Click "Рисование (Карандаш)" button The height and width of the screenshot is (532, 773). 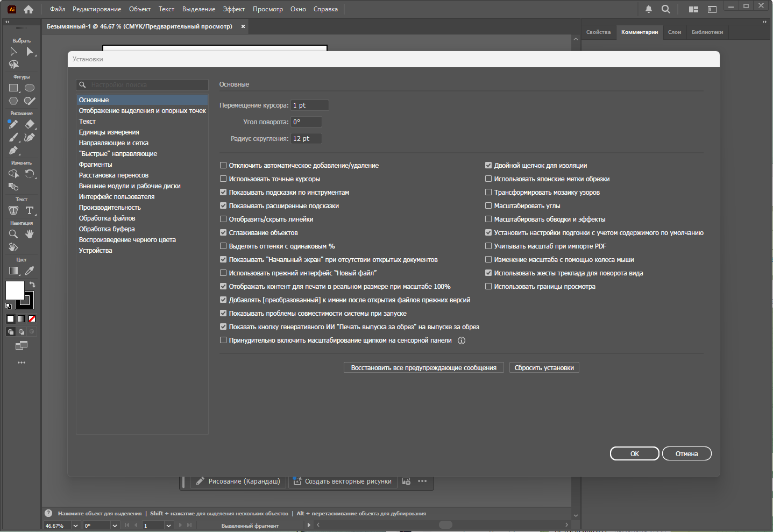[238, 481]
